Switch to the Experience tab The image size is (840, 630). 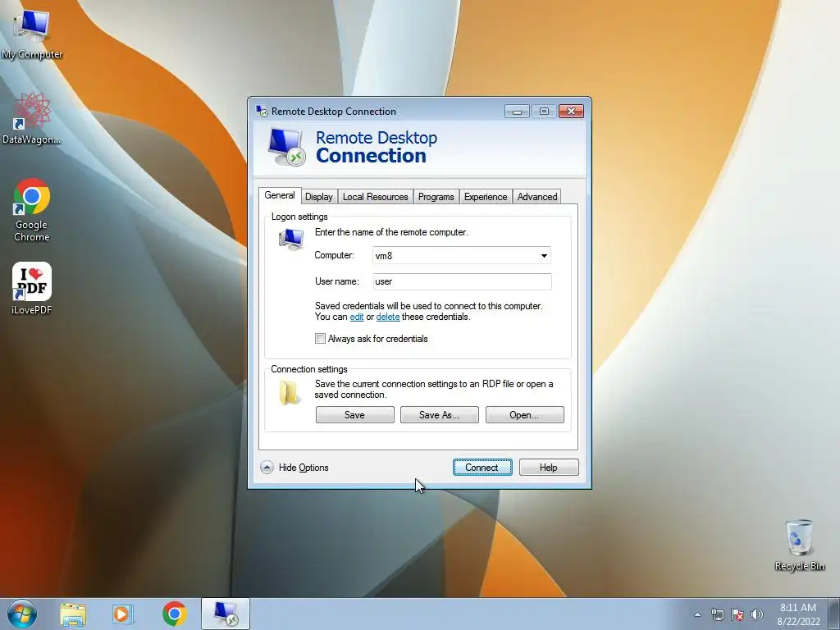486,197
